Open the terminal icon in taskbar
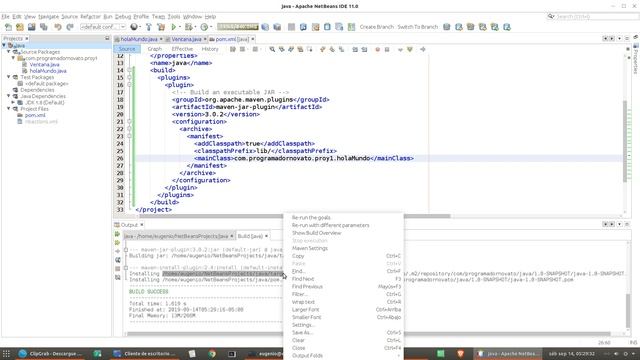Screen dimensions: 640x360 pos(232,353)
